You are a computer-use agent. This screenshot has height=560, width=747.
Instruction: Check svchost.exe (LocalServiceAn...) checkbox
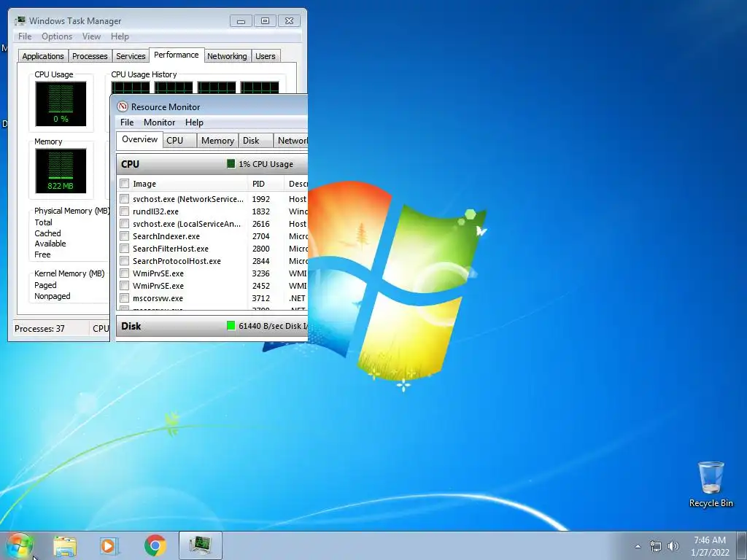(x=124, y=223)
